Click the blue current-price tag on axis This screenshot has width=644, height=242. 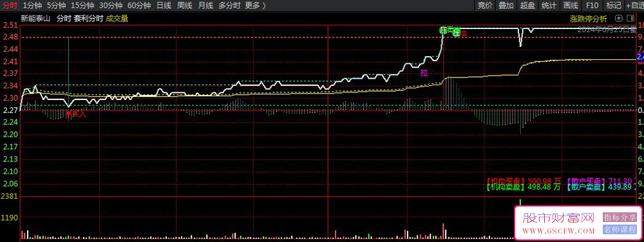pos(640,57)
